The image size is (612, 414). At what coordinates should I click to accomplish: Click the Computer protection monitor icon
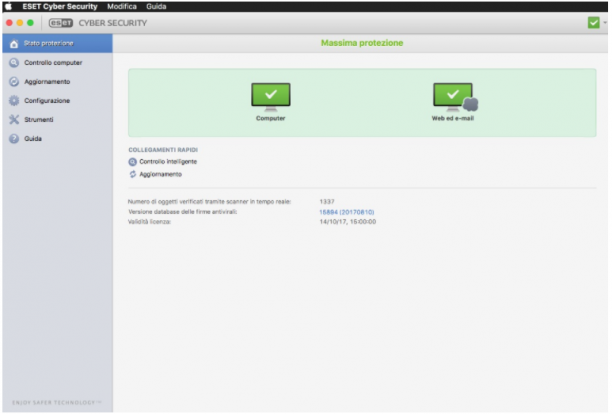click(x=270, y=97)
